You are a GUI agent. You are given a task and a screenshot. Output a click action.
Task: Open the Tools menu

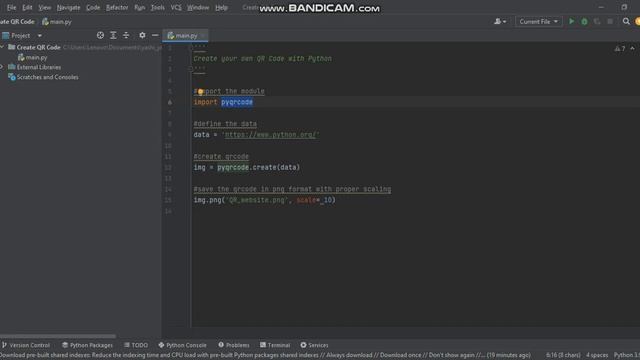click(x=158, y=7)
